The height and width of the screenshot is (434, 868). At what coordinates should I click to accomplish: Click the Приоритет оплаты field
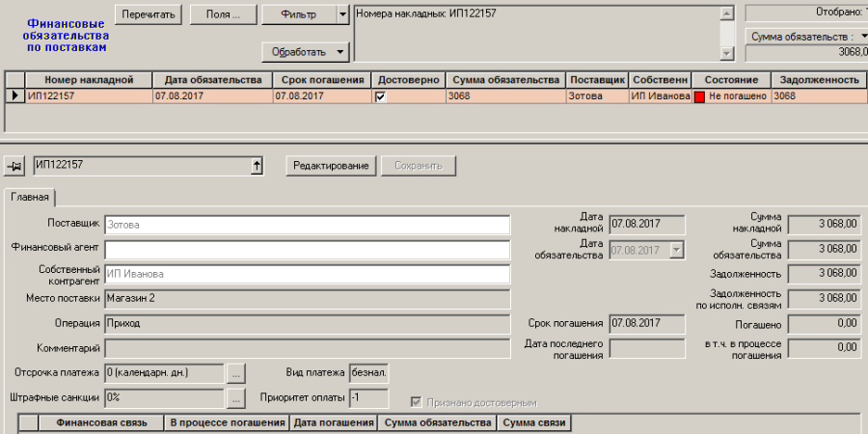pyautogui.click(x=369, y=398)
